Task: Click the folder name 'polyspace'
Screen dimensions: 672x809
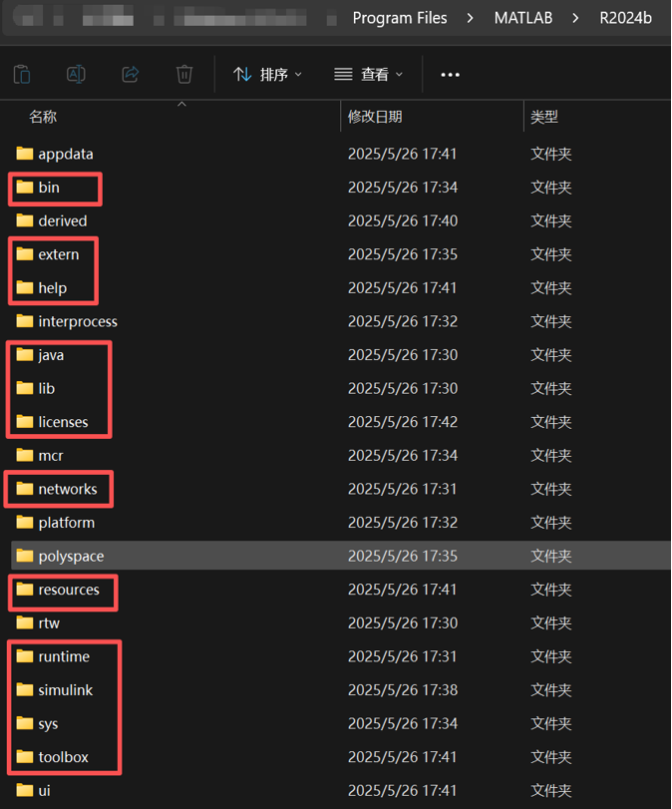Action: coord(71,557)
